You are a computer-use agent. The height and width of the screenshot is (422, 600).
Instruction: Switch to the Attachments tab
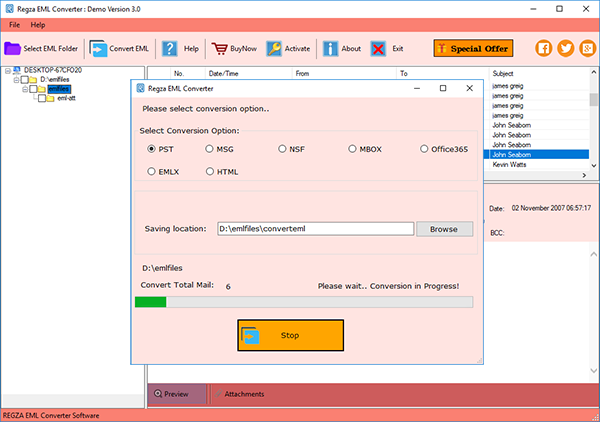[244, 395]
